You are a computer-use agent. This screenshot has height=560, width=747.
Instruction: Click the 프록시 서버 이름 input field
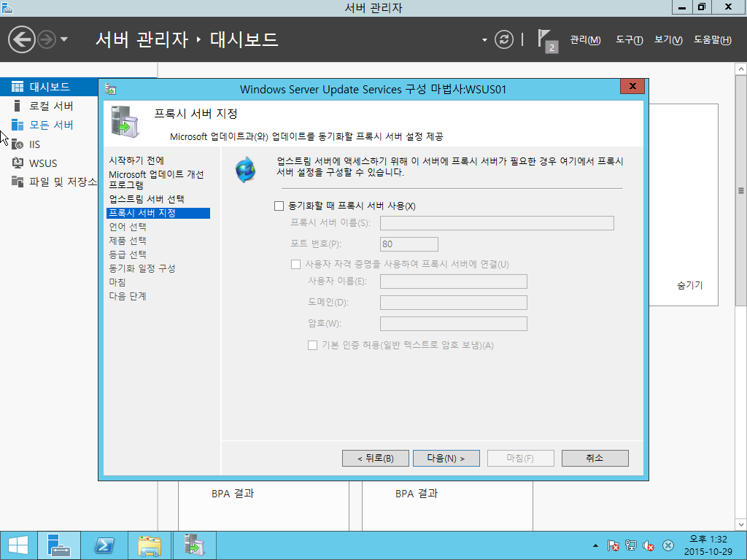pyautogui.click(x=497, y=223)
